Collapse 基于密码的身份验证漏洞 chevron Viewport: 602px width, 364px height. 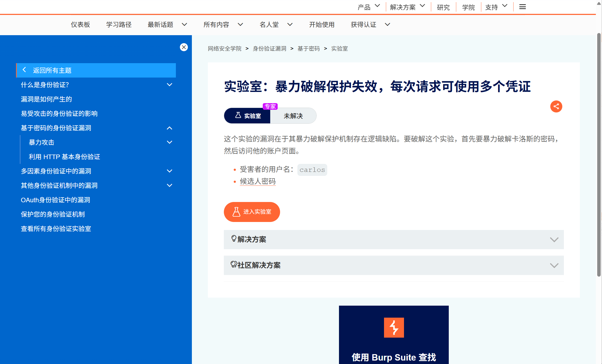169,128
